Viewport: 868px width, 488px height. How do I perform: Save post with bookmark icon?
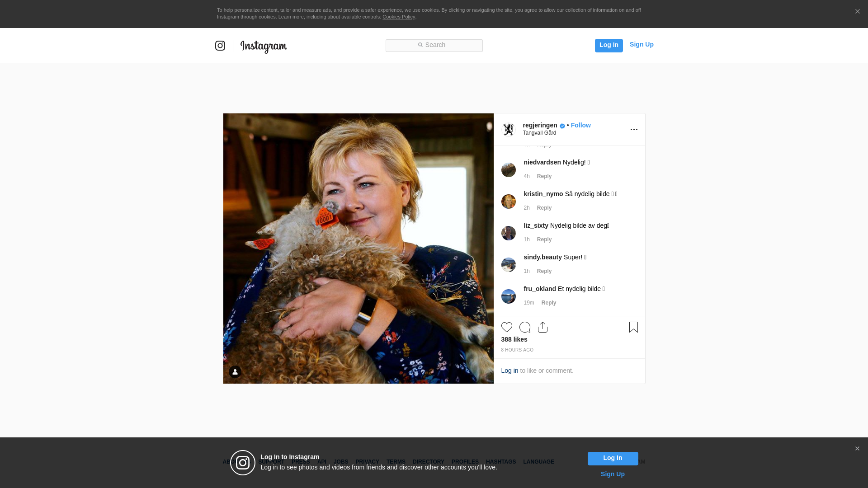pyautogui.click(x=633, y=327)
